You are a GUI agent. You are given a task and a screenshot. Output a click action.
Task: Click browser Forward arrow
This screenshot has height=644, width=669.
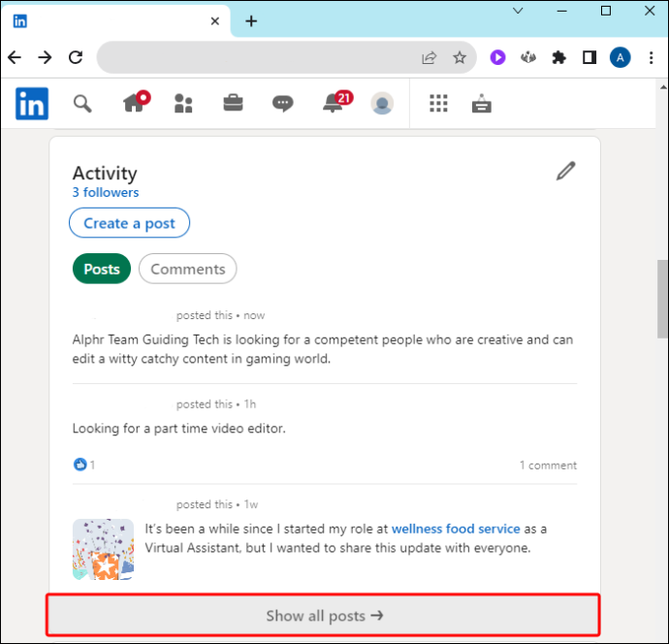tap(45, 57)
